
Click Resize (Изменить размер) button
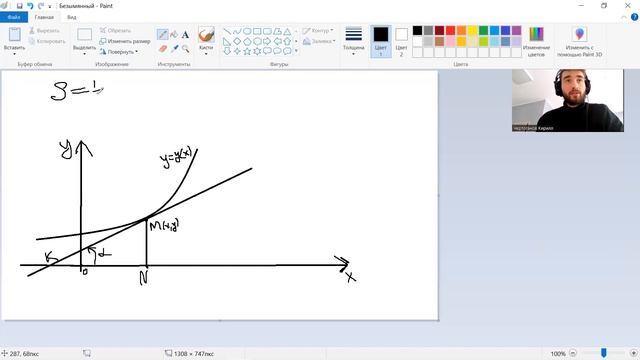point(125,41)
